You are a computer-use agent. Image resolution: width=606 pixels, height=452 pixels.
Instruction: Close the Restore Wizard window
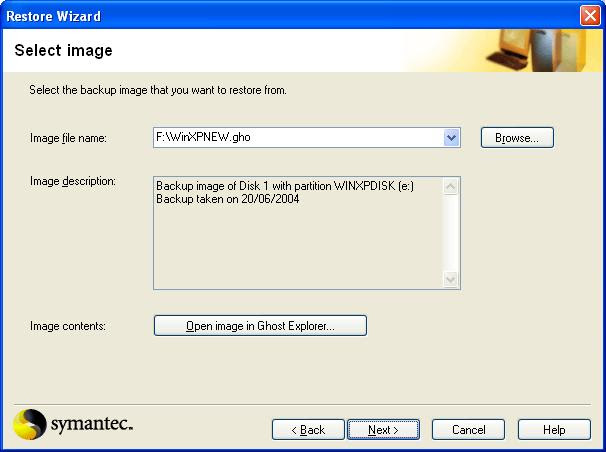point(590,16)
